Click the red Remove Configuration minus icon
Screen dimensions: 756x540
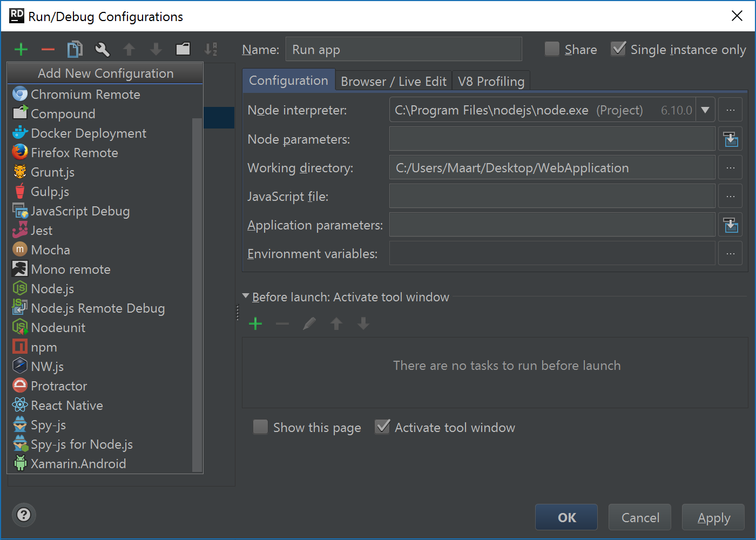(x=48, y=50)
